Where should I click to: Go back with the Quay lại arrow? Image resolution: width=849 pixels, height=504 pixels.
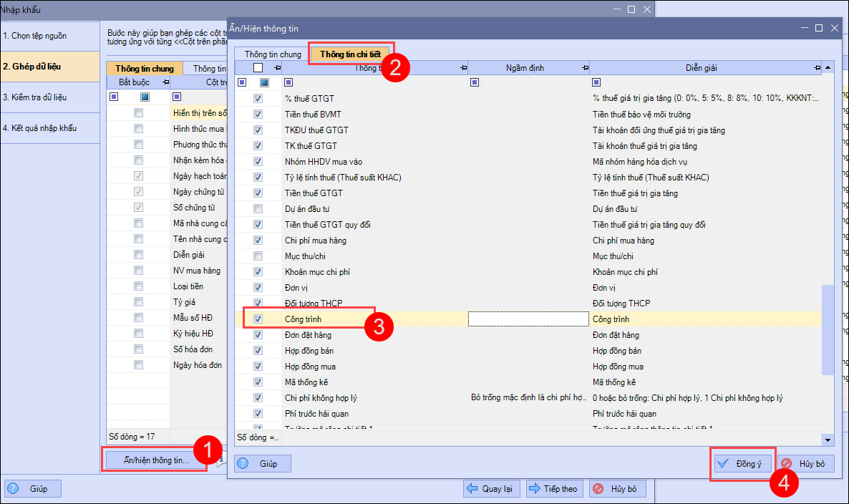tap(490, 489)
